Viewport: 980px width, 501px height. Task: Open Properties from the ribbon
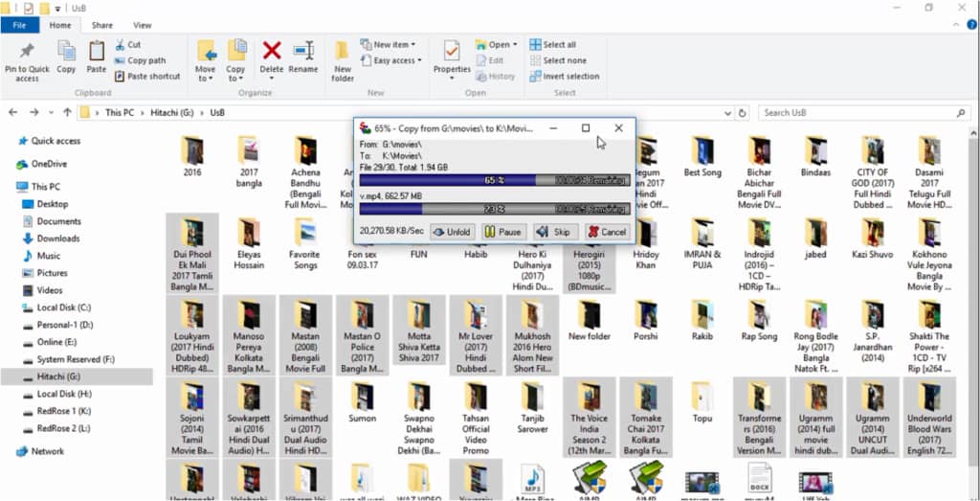pos(452,55)
